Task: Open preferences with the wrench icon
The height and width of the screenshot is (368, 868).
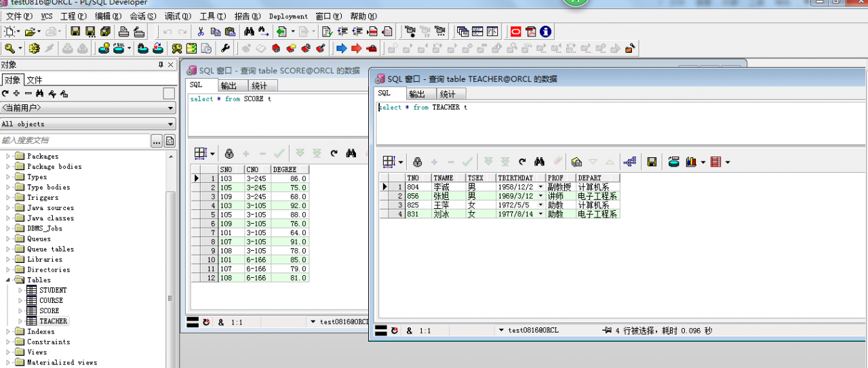Action: (225, 48)
